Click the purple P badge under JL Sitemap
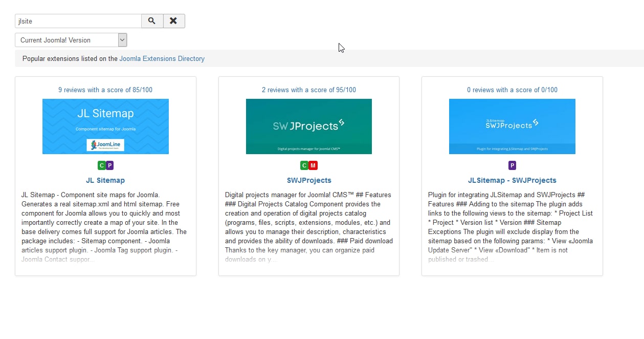The image size is (644, 339). (x=109, y=165)
